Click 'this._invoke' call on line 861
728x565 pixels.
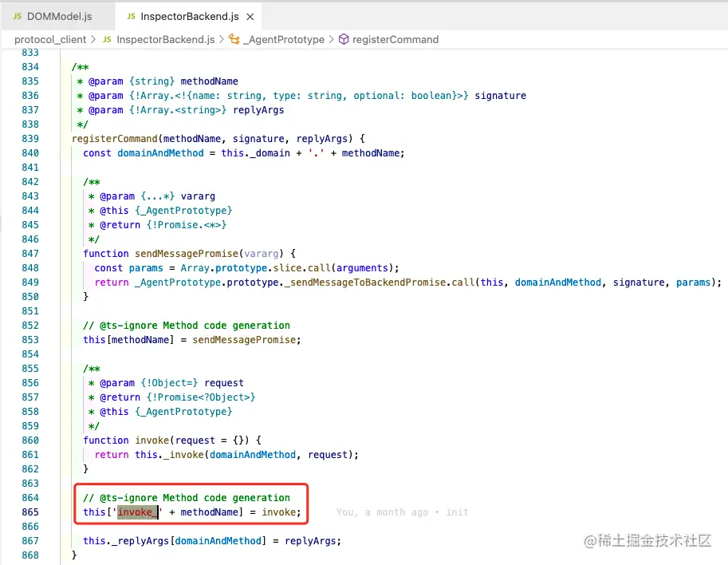coord(169,455)
